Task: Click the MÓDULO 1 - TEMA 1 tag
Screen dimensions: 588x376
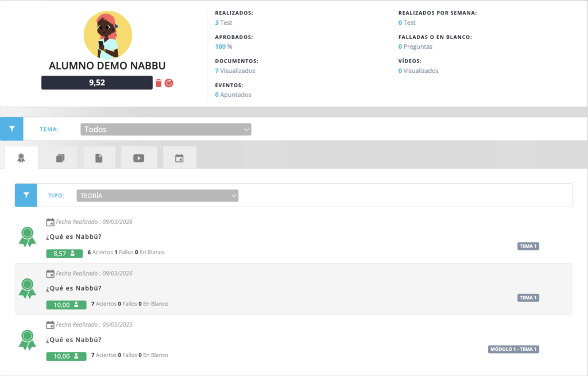Action: click(x=513, y=349)
